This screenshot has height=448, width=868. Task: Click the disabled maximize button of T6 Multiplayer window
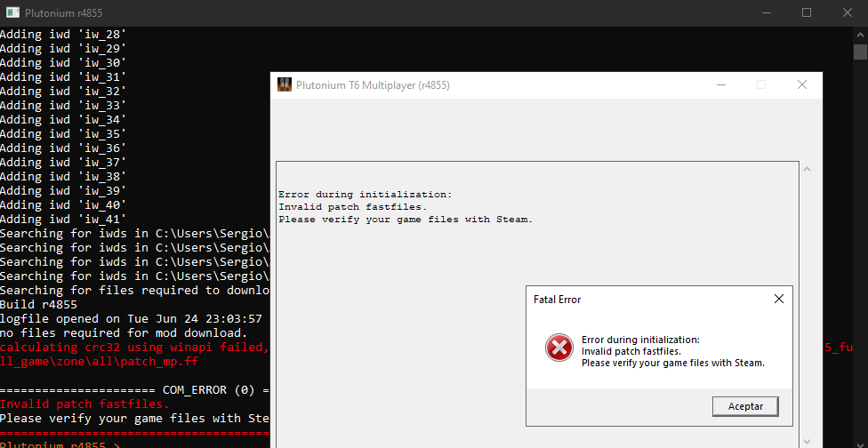point(761,84)
